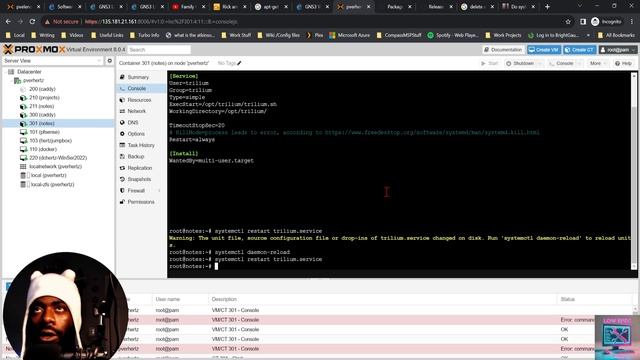Screen dimensions: 640x360
Task: Open the Chrome tab search chevron
Action: click(x=580, y=7)
